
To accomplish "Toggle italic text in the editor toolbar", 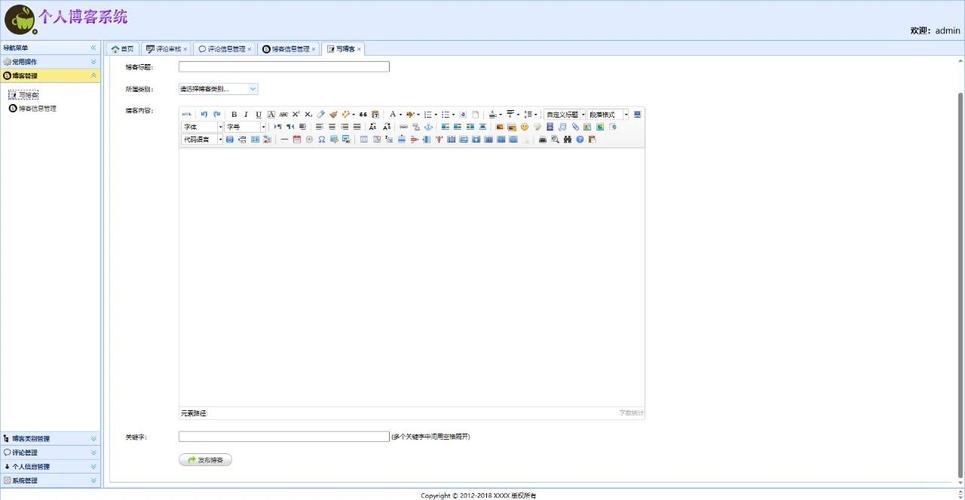I will (246, 115).
